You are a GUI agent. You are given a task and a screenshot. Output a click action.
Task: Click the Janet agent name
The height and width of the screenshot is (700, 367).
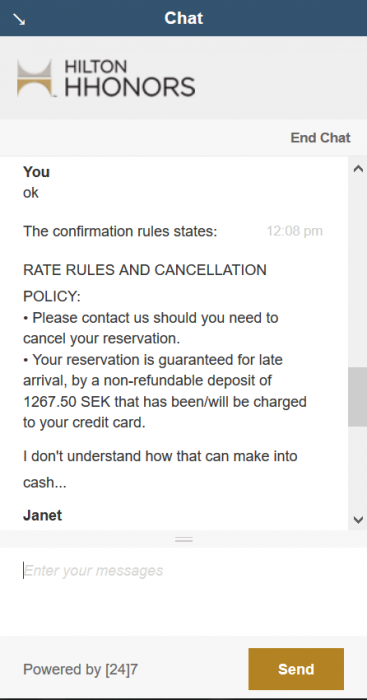[x=42, y=516]
